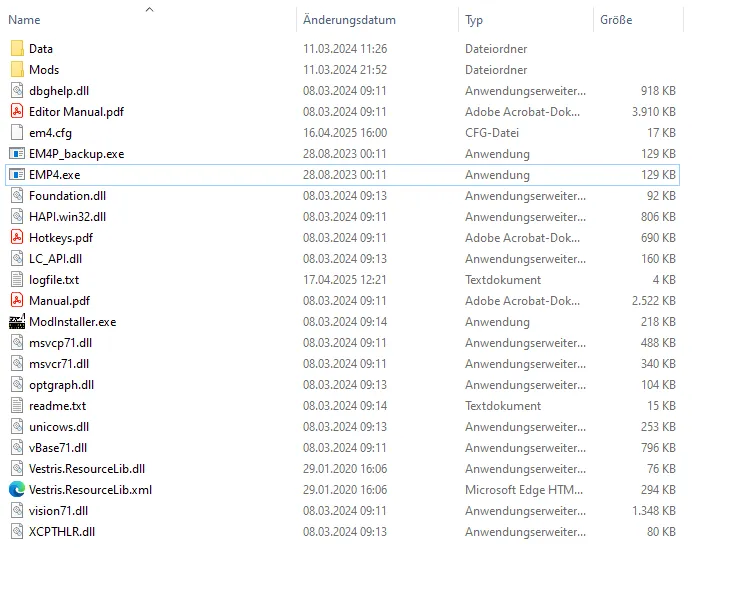Image resolution: width=743 pixels, height=593 pixels.
Task: Select the XCPTHLR.dll file name
Action: click(x=61, y=532)
